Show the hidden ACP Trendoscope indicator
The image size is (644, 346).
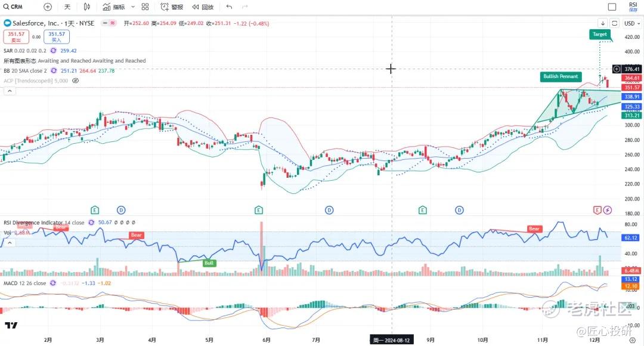coord(76,81)
